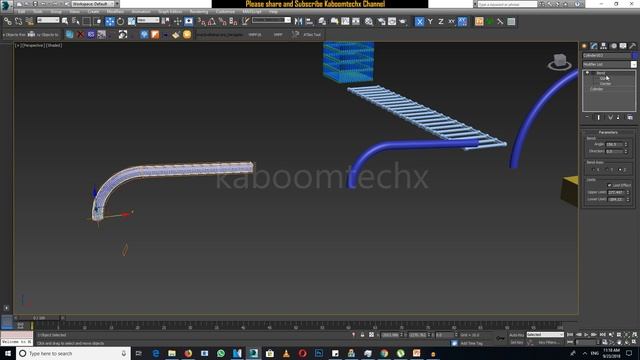Restrict transform to Z axis
This screenshot has height=360, width=640.
point(441,21)
